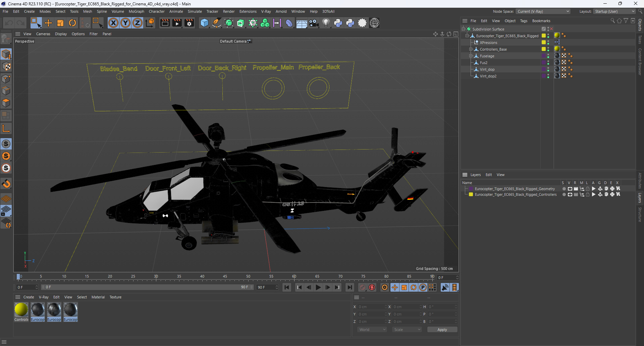Screen dimensions: 644x346
Task: Go to start of animation
Action: coord(287,287)
